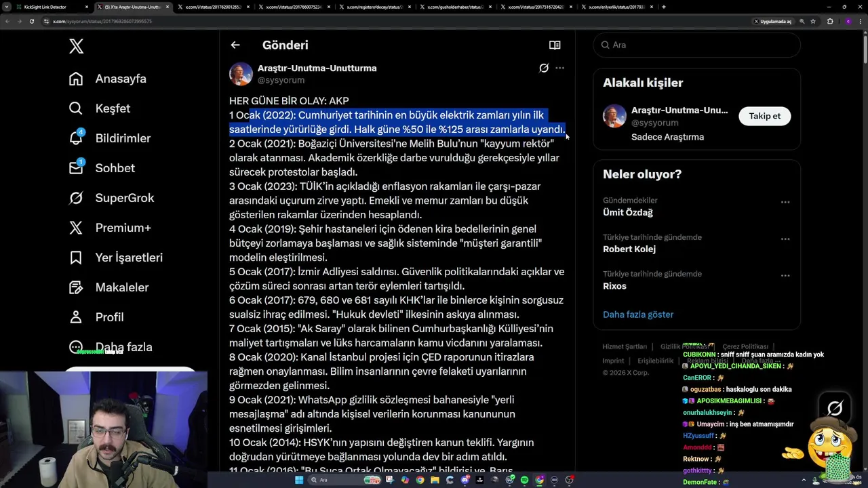Go back with the Gönderi arrow

pos(235,45)
